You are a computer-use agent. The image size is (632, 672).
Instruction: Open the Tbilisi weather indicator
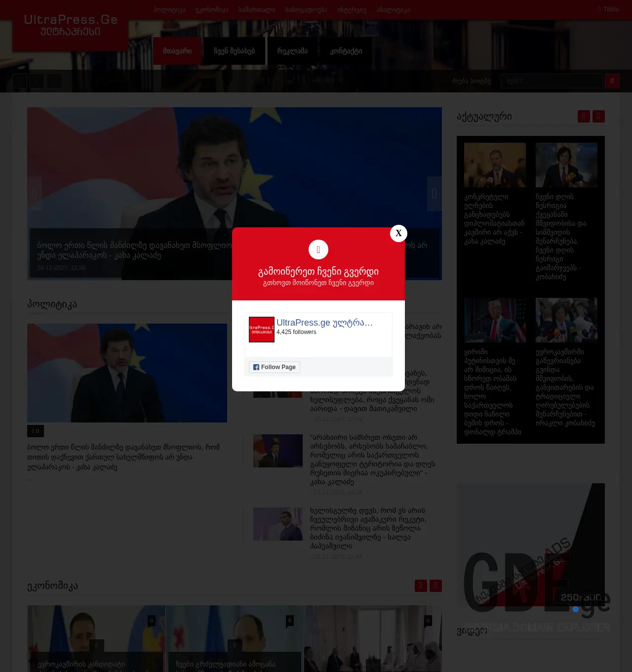tap(608, 9)
